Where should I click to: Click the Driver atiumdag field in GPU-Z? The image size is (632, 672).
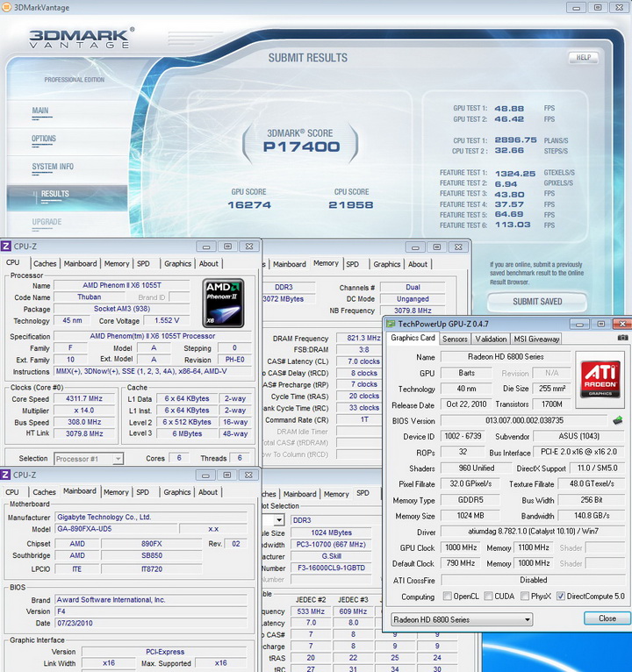533,532
